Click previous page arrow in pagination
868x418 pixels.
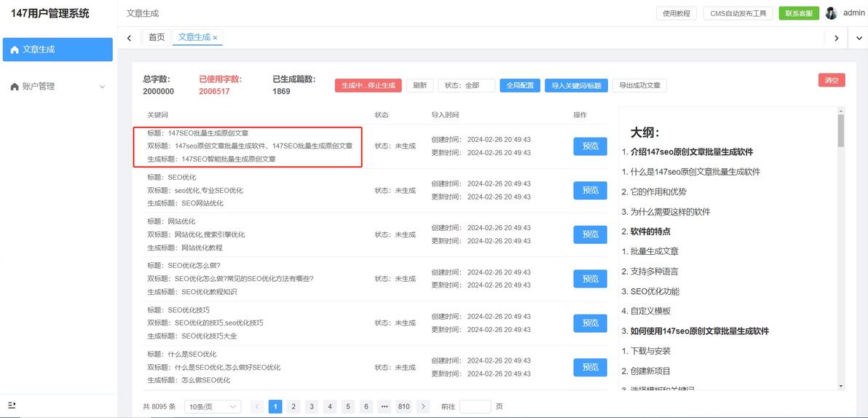tap(257, 406)
